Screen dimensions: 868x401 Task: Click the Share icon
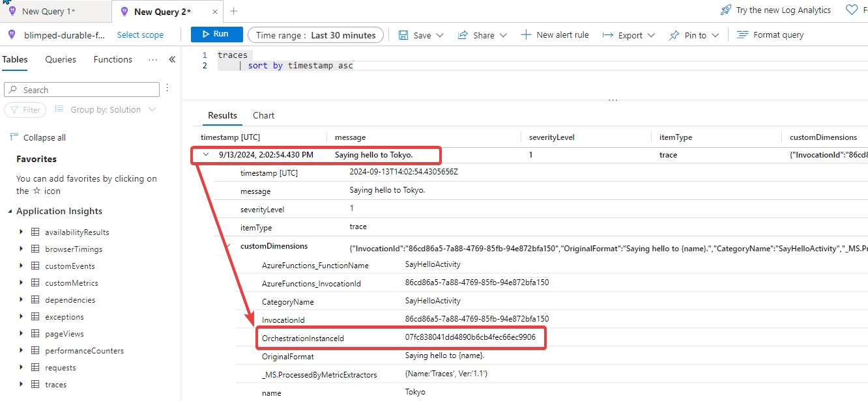pyautogui.click(x=463, y=35)
